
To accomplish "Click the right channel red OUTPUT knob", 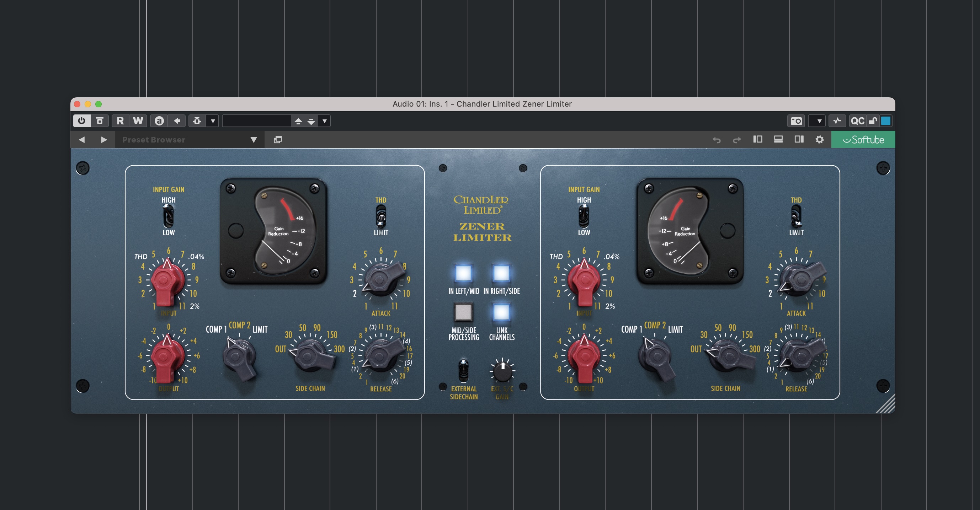I will click(x=584, y=357).
